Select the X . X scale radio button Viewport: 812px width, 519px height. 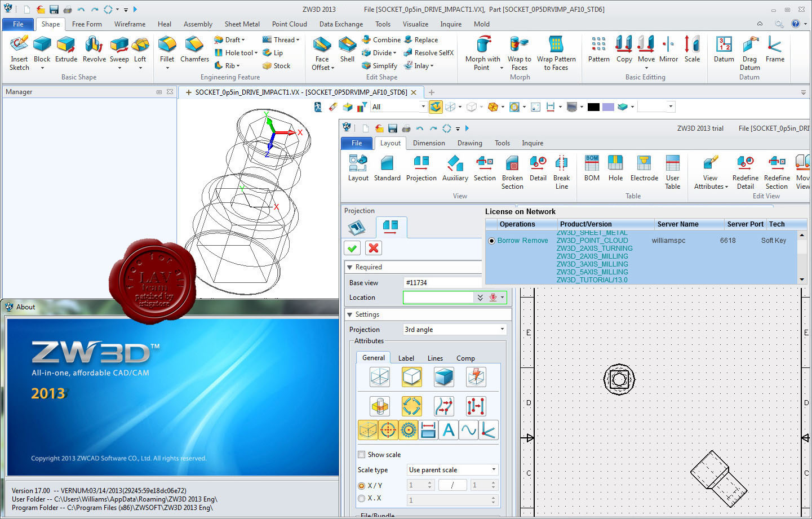click(361, 498)
